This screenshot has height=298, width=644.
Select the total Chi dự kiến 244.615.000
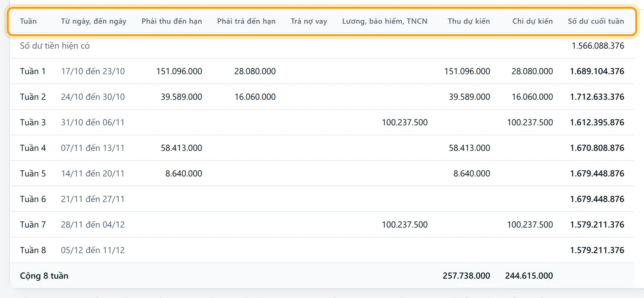529,276
